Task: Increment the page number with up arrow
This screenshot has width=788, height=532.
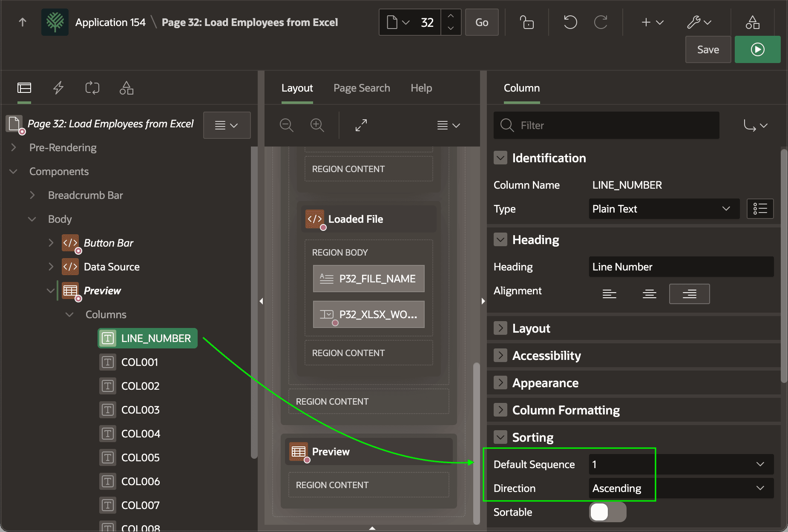Action: (451, 16)
